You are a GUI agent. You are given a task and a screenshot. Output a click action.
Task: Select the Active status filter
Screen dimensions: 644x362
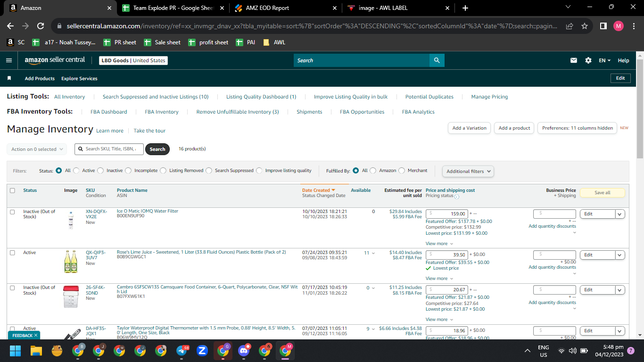coord(76,171)
